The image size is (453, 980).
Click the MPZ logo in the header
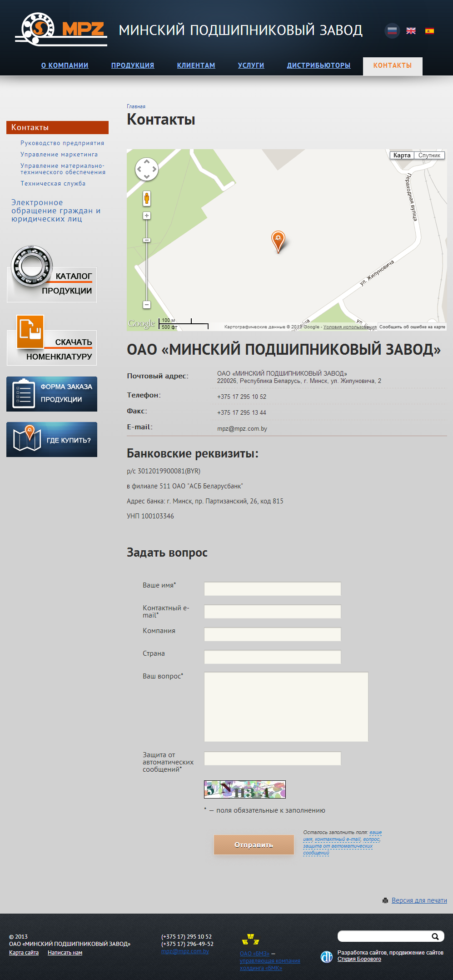61,30
